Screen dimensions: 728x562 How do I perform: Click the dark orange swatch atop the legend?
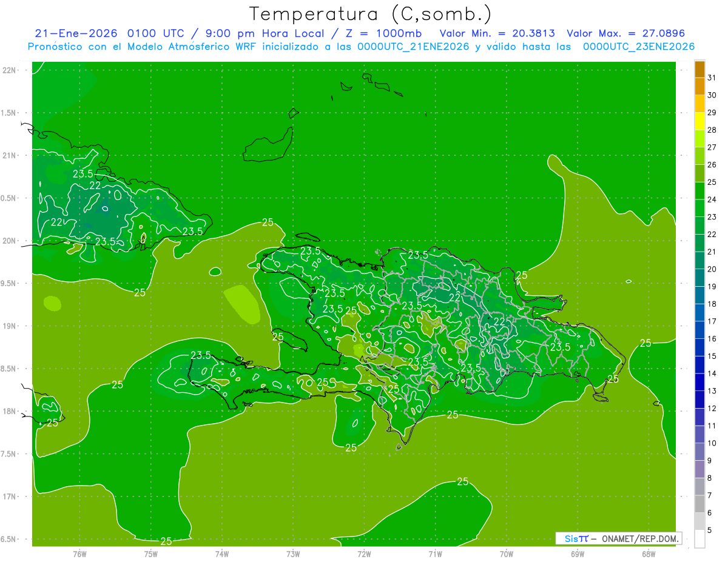click(699, 69)
